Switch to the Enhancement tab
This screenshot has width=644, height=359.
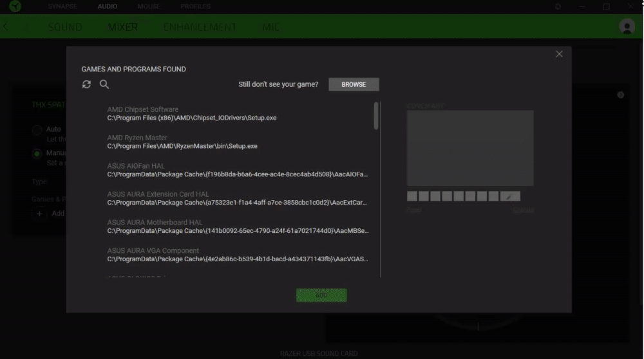(200, 27)
